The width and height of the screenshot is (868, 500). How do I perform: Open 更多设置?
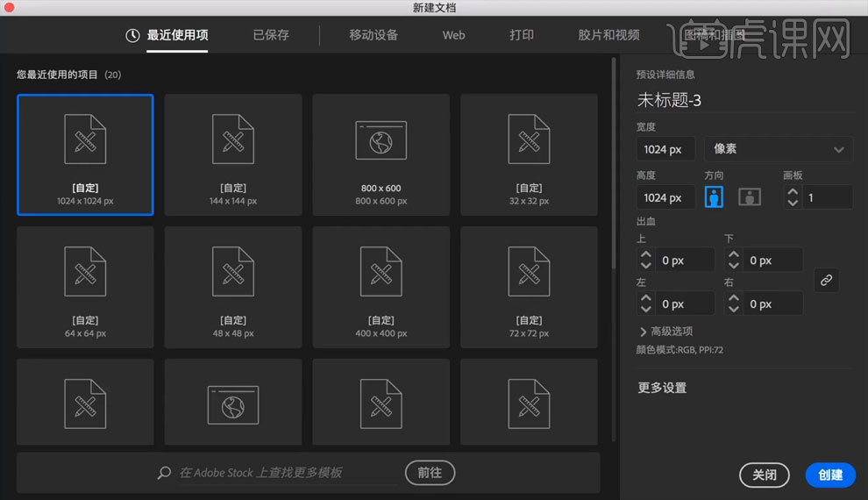(x=662, y=388)
